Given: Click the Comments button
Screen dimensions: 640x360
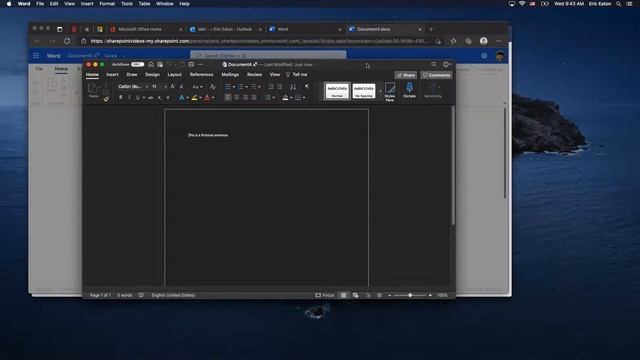Looking at the screenshot, I should point(436,75).
